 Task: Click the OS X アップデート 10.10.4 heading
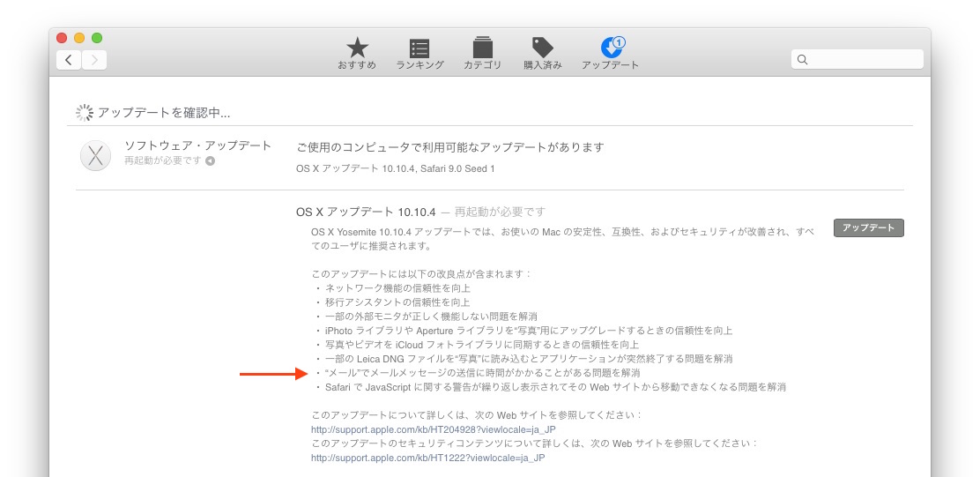[366, 212]
